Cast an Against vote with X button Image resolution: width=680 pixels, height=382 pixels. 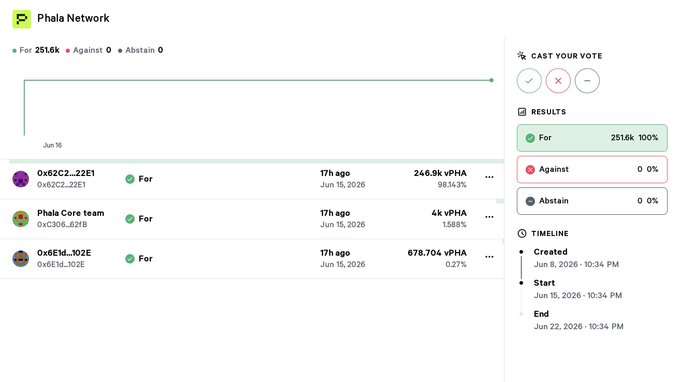(558, 81)
